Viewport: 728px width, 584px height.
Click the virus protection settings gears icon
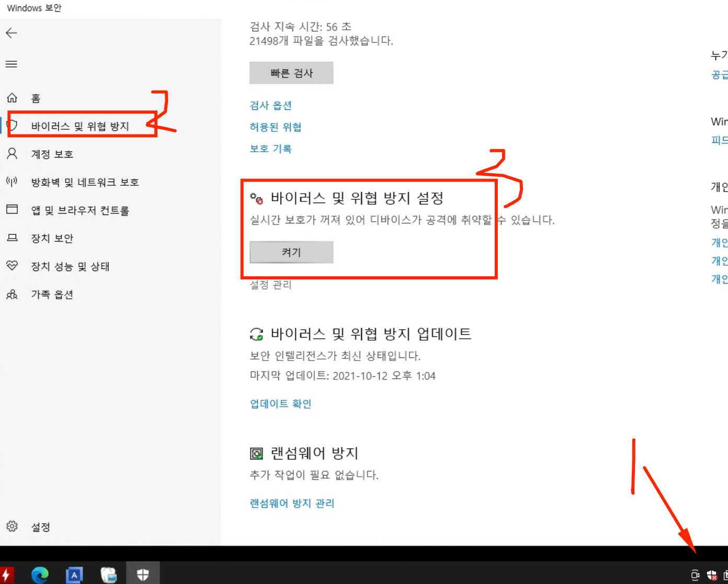coord(256,199)
